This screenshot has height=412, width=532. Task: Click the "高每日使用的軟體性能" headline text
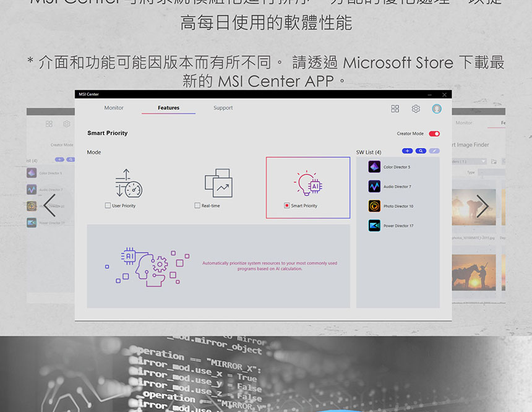point(267,23)
